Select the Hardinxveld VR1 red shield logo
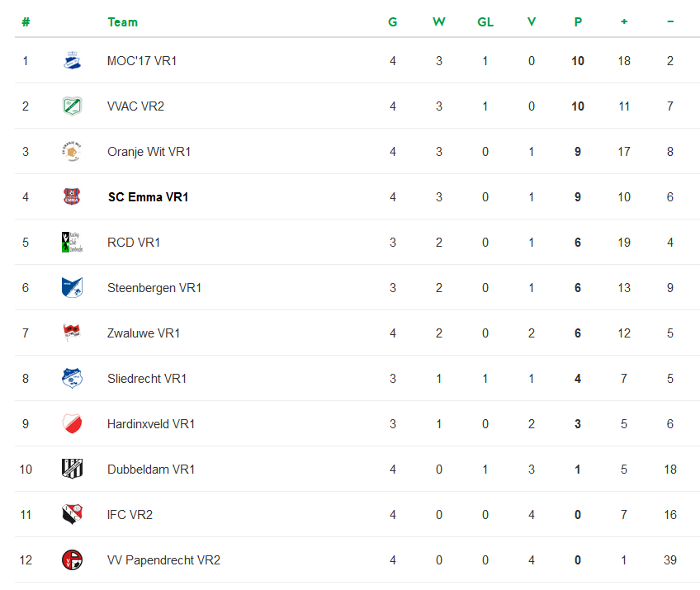Screen dimensions: 700x590 click(x=72, y=424)
